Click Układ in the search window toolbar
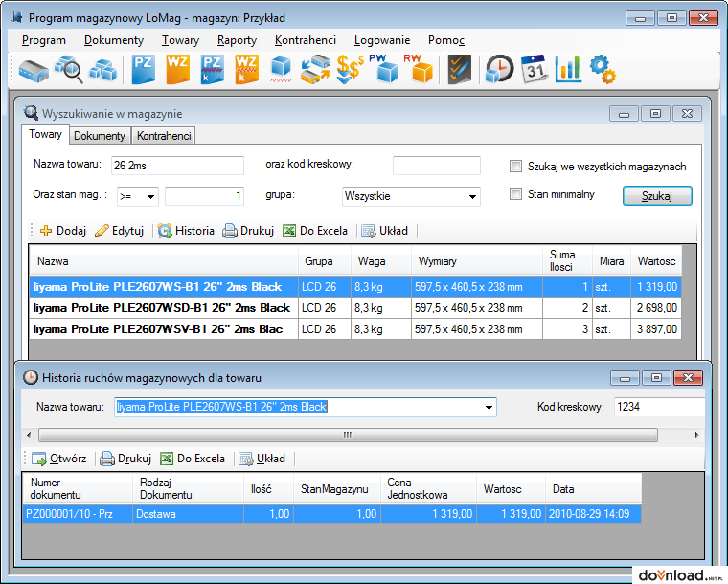 click(384, 231)
